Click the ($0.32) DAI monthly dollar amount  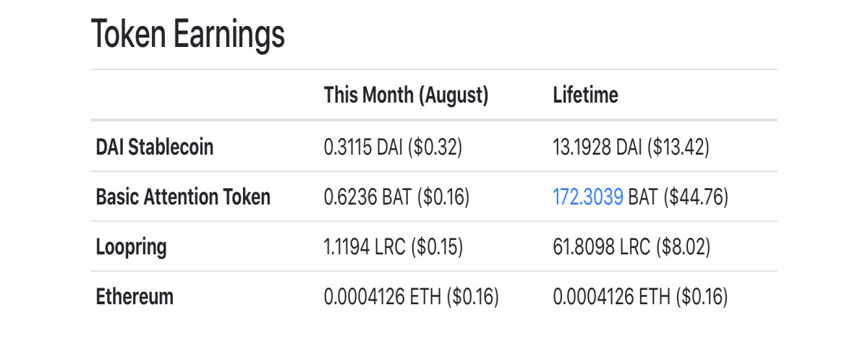435,147
